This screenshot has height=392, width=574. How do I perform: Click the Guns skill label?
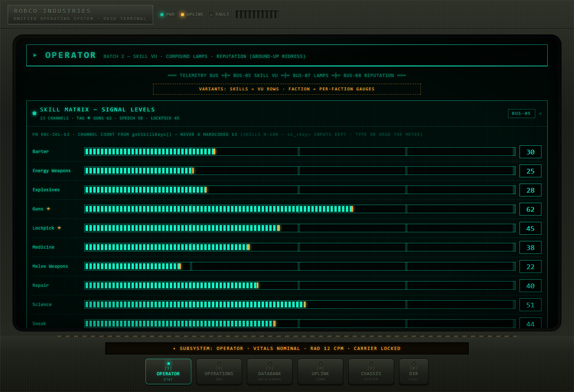point(38,209)
